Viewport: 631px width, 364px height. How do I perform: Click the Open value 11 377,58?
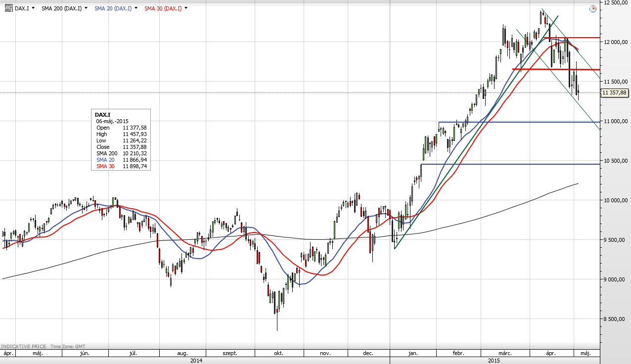(x=135, y=128)
